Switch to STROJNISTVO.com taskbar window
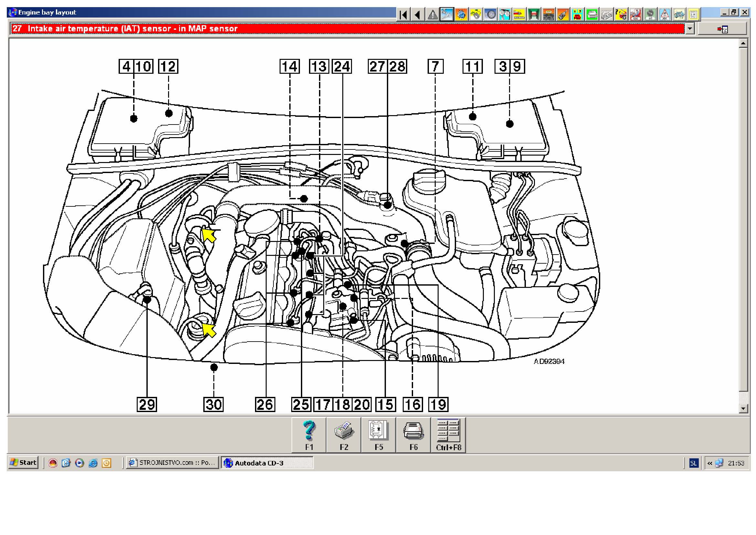This screenshot has width=756, height=535. [x=172, y=463]
